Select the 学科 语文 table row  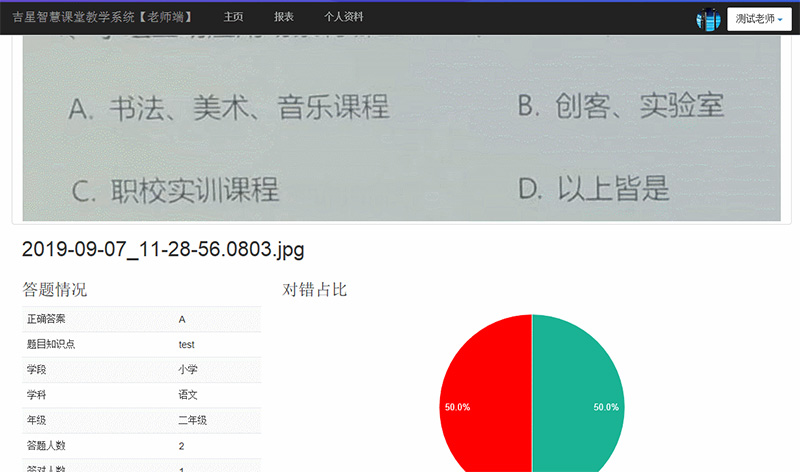141,395
